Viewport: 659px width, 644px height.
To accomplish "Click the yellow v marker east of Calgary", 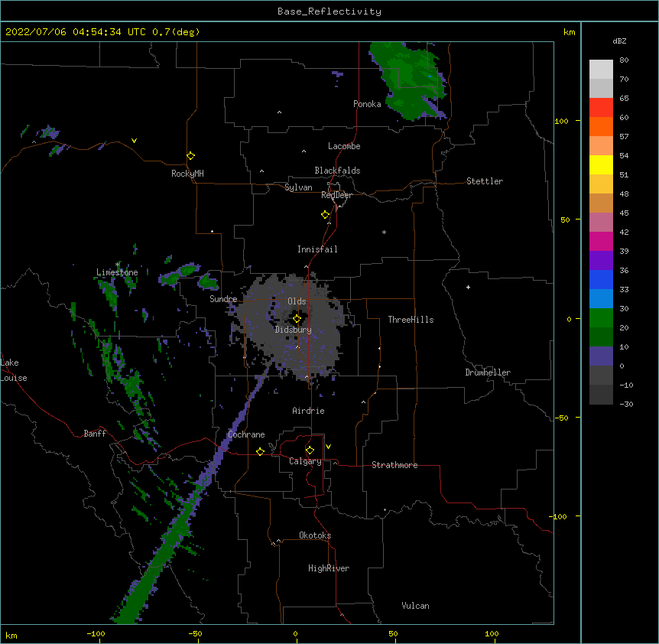I will point(328,447).
